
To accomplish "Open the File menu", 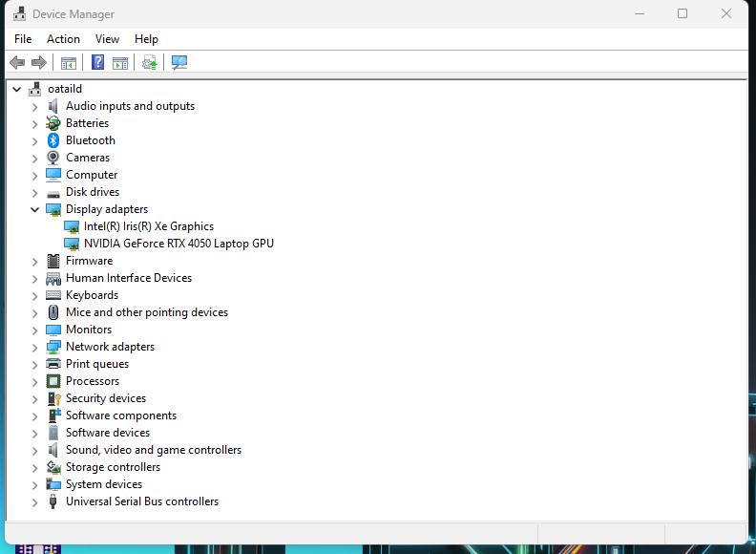I will 23,39.
